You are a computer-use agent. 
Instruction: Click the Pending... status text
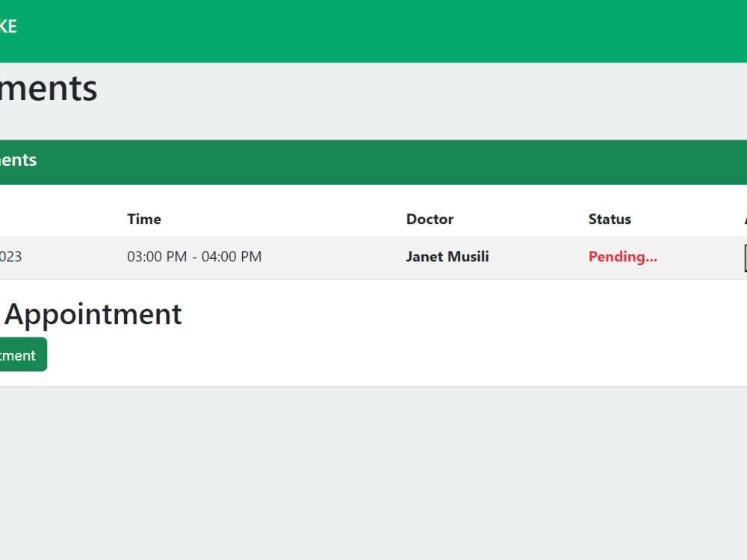coord(622,256)
